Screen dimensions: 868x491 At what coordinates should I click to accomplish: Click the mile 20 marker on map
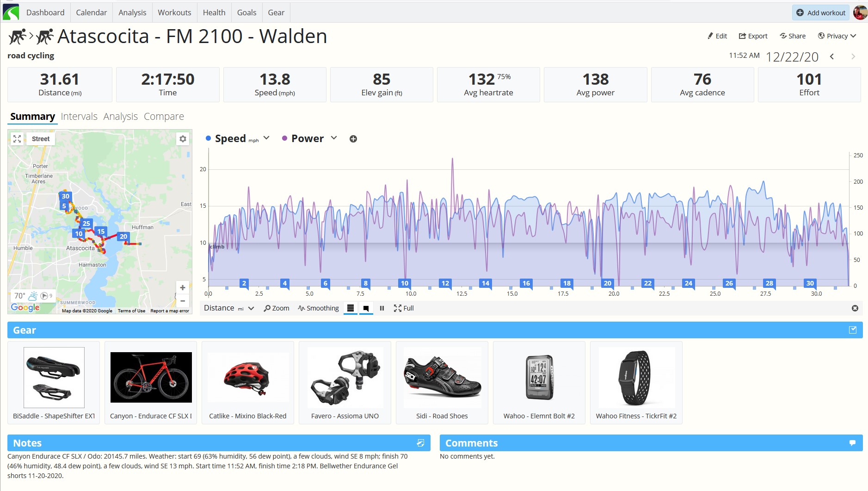pyautogui.click(x=123, y=236)
